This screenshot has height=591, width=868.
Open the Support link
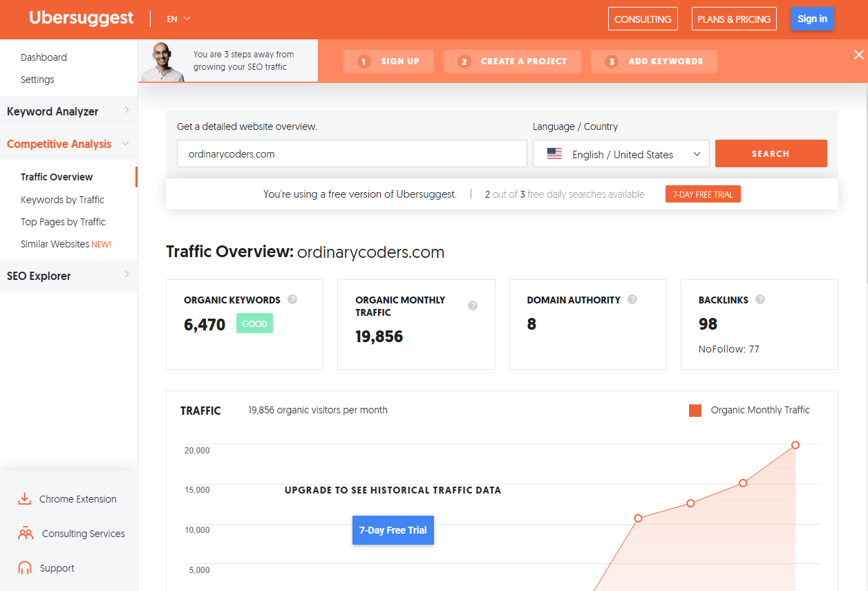point(57,568)
